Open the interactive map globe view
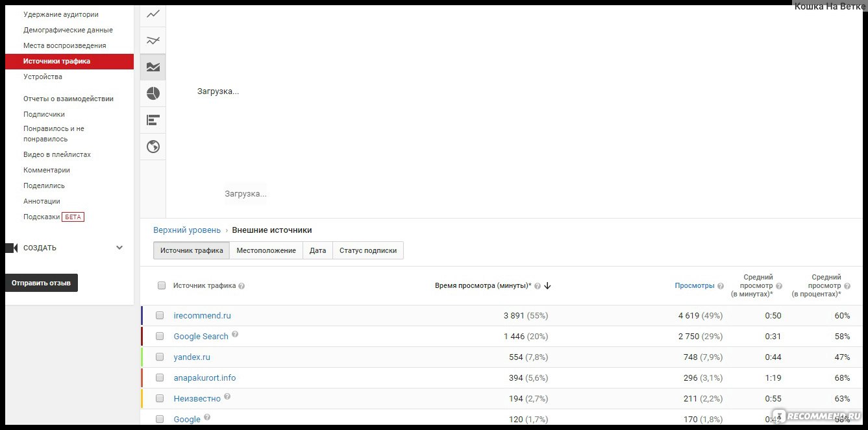The width and height of the screenshot is (868, 430). 153,147
